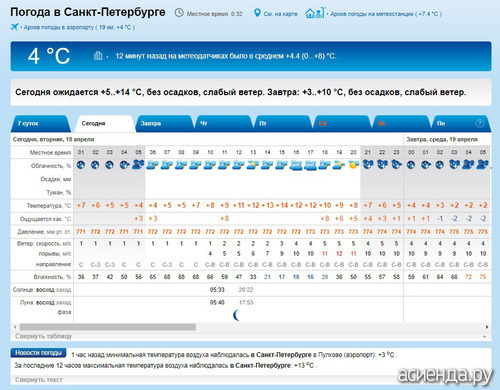Click the sunny icon for hour 20 today
The width and height of the screenshot is (500, 390).
tap(353, 165)
